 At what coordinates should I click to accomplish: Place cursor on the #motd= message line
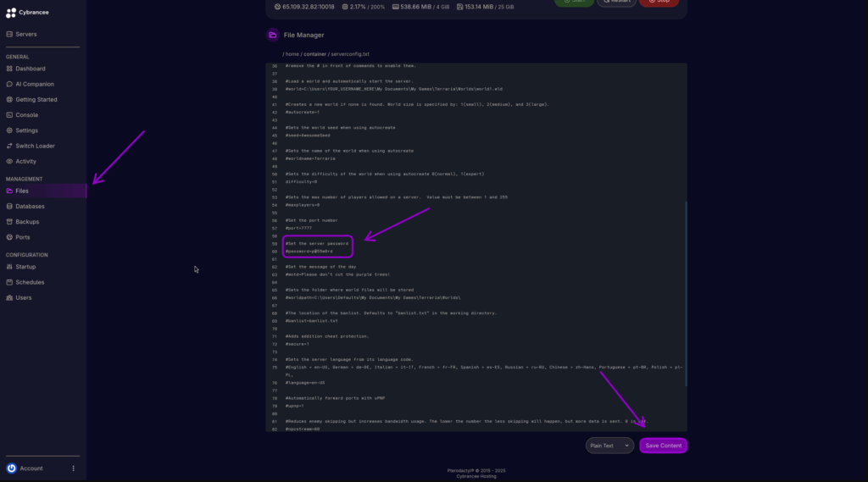(x=337, y=274)
